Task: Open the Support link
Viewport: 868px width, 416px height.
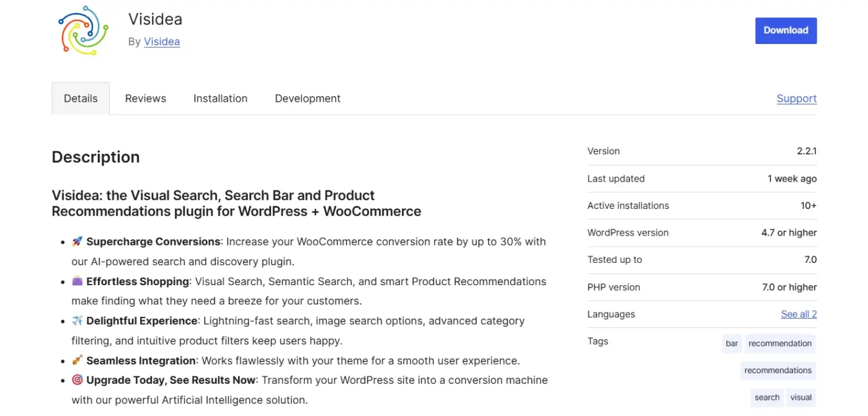Action: coord(797,99)
